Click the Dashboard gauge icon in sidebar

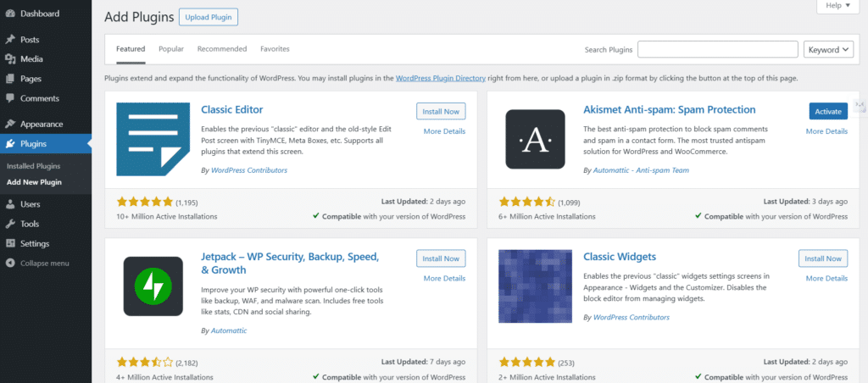click(x=10, y=14)
